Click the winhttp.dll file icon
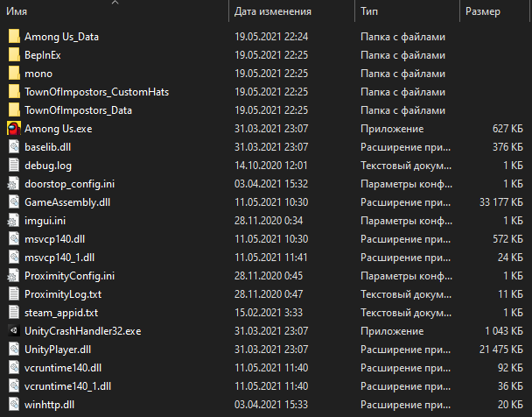 13,404
